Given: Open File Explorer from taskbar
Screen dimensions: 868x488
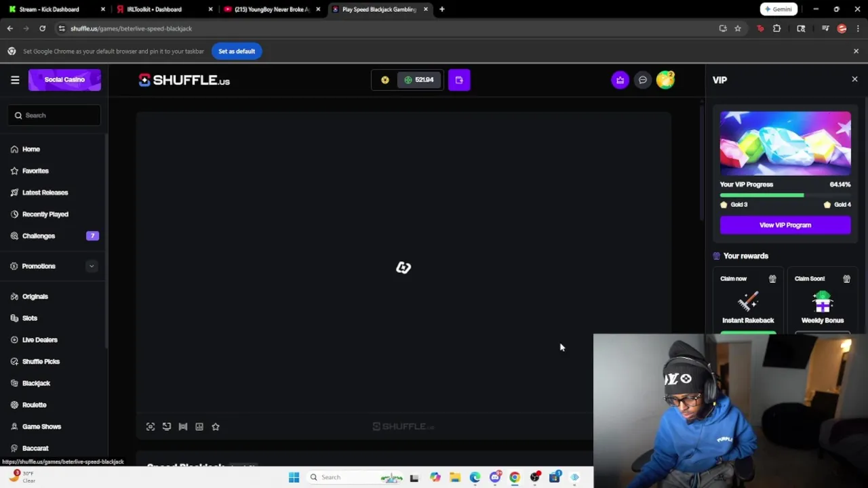Looking at the screenshot, I should pyautogui.click(x=455, y=477).
